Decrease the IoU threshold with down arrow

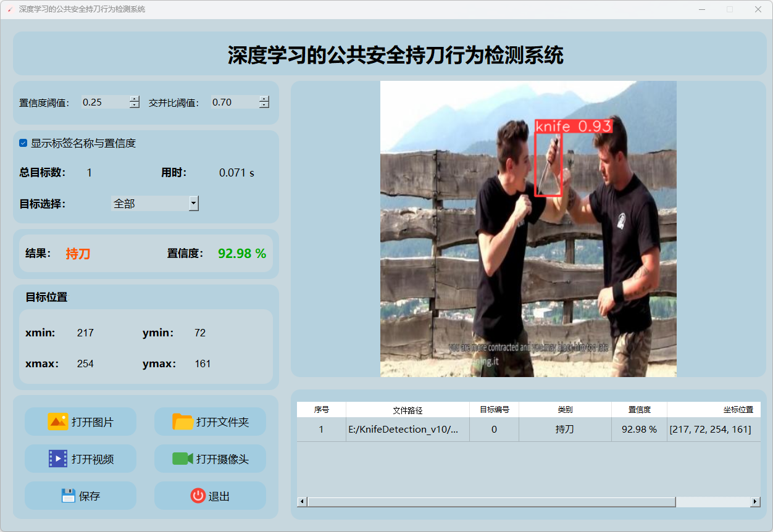[264, 106]
